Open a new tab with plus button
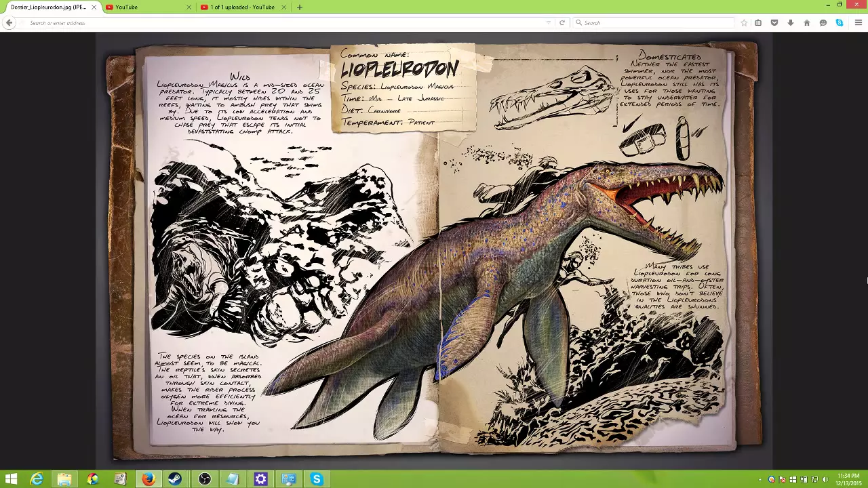The image size is (868, 488). click(300, 7)
